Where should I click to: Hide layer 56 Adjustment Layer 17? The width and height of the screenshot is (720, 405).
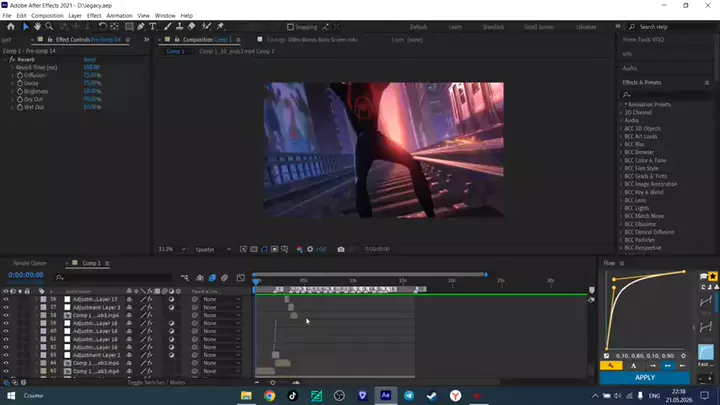click(x=6, y=299)
